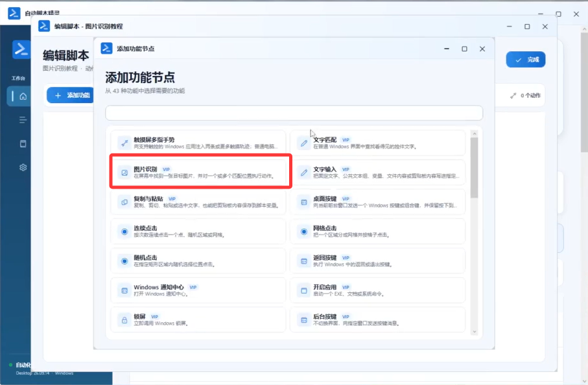Click the large logo above 工作台 in the sidebar
Viewport: 588px width, 385px height.
point(21,49)
